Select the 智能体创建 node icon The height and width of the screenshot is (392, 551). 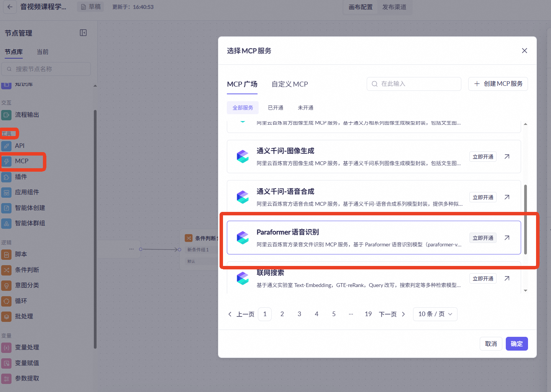pyautogui.click(x=7, y=208)
